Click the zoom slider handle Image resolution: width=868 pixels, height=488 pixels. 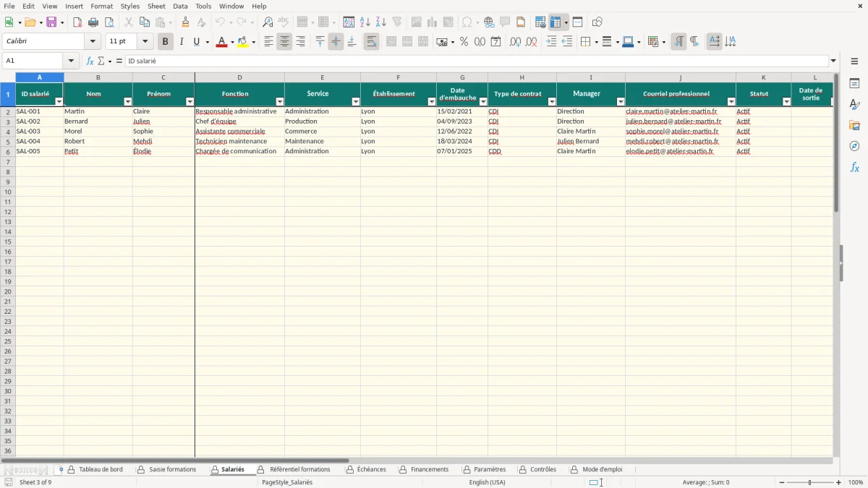[810, 482]
